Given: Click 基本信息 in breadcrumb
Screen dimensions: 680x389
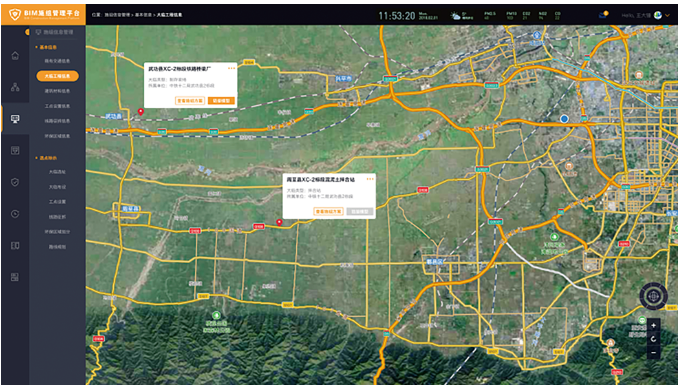Looking at the screenshot, I should tap(143, 15).
